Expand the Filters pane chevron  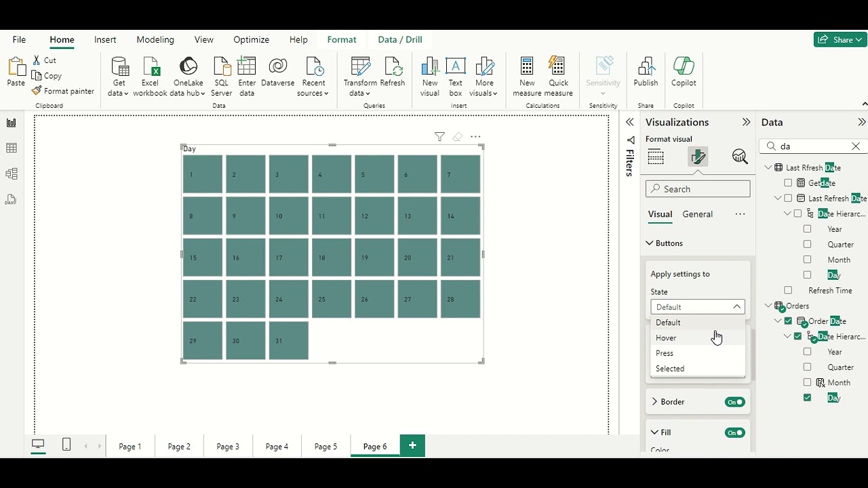coord(630,122)
